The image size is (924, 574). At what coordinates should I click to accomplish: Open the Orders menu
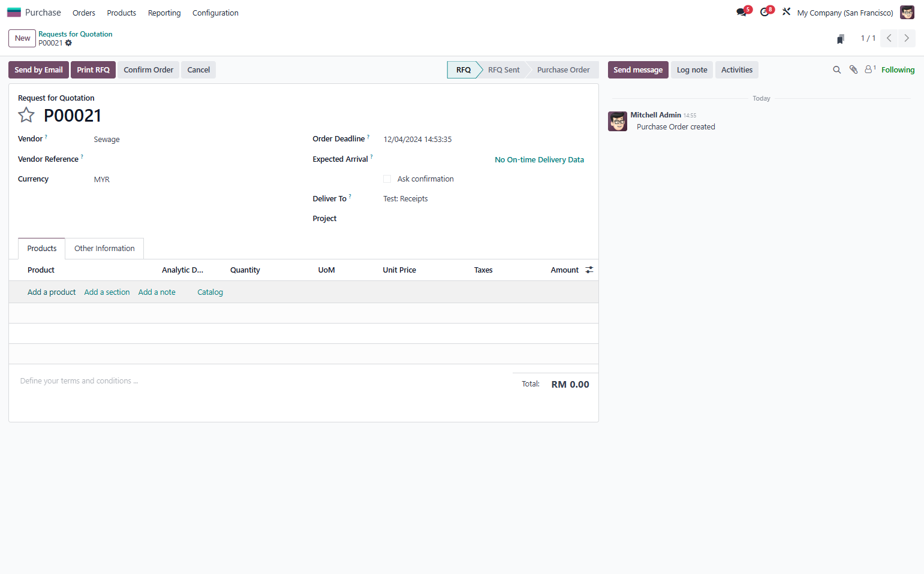point(84,13)
